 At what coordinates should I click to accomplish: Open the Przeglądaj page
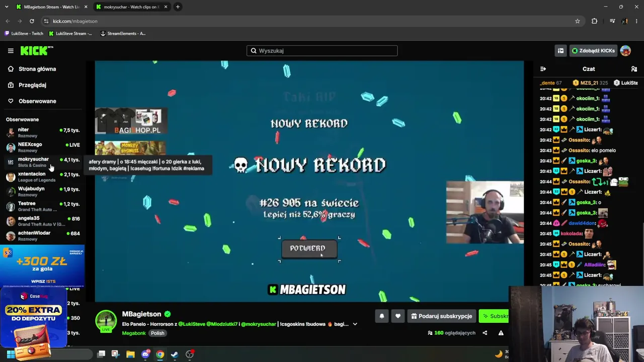pos(27,85)
